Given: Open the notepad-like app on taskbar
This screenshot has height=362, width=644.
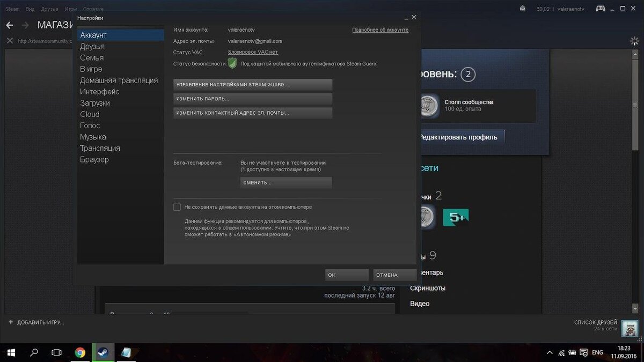Looking at the screenshot, I should [x=126, y=352].
